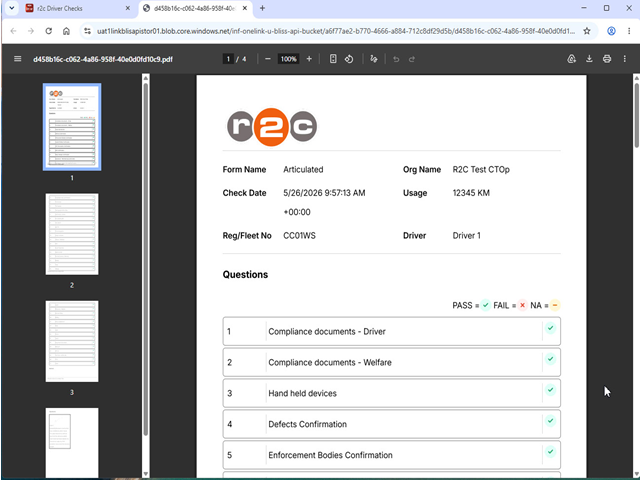This screenshot has width=640, height=481.
Task: Click the redo annotation icon
Action: coord(412,59)
